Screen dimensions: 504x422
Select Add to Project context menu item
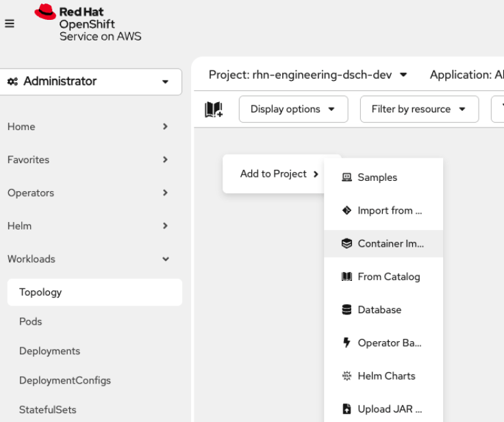pos(279,174)
